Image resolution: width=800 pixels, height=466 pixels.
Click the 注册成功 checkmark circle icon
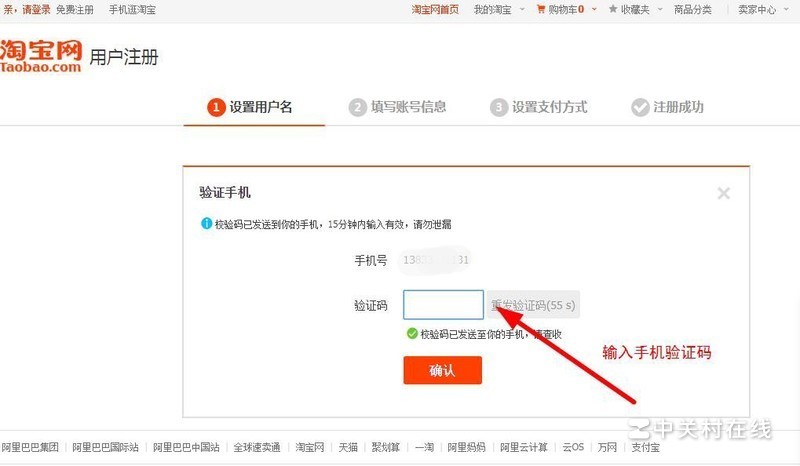(640, 107)
